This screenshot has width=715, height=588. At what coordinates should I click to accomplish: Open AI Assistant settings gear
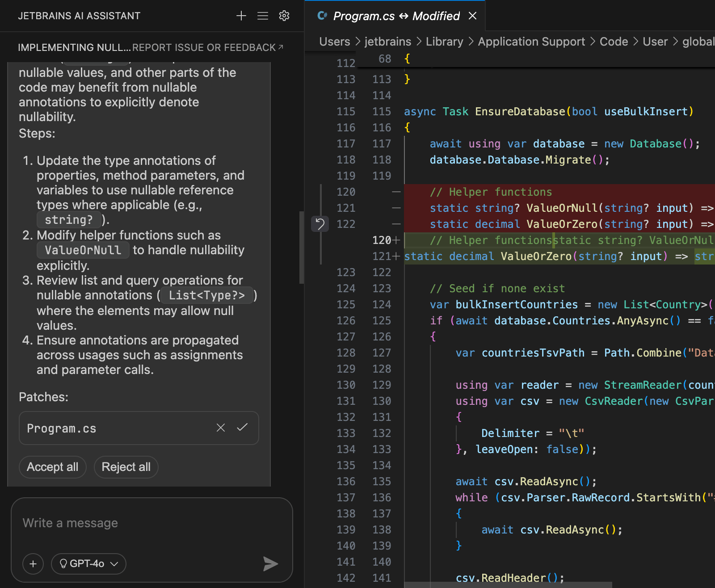click(284, 16)
